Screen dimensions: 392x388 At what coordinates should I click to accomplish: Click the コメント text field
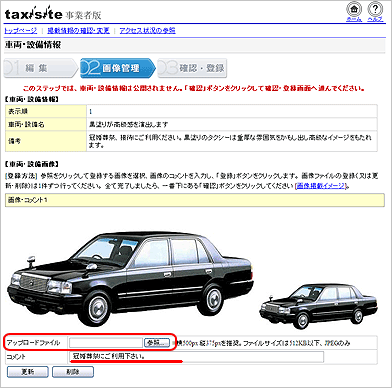pyautogui.click(x=197, y=357)
